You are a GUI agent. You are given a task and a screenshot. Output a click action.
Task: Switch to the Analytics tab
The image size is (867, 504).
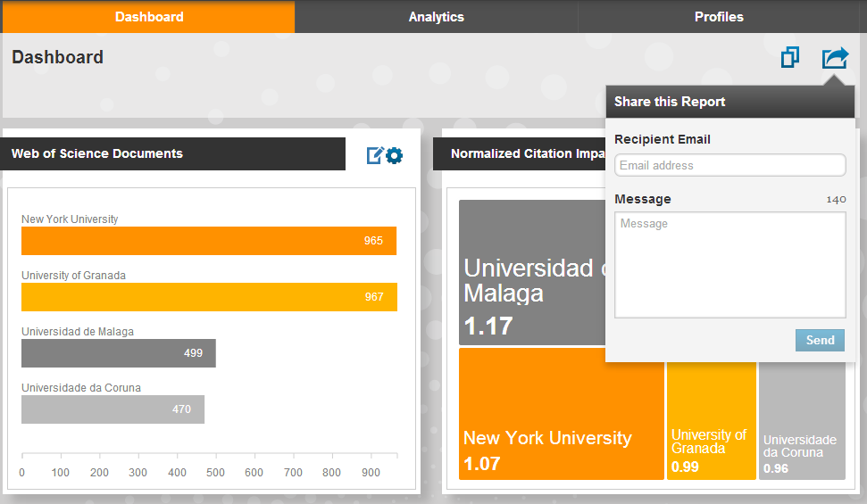tap(437, 17)
